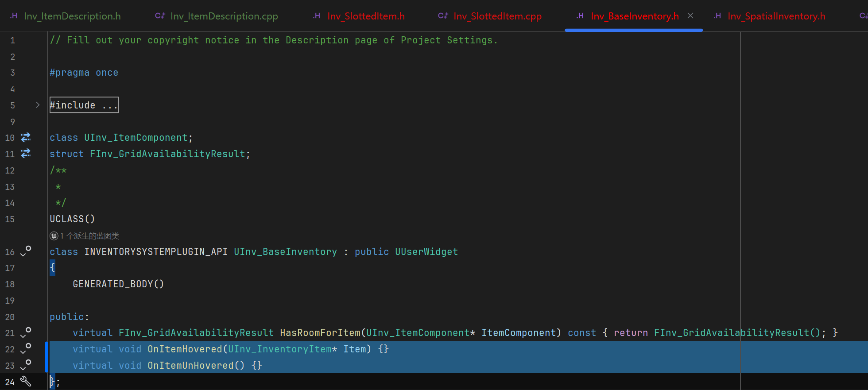This screenshot has width=868, height=390.
Task: Click the .H icon on Inv_SlottedItem.h tab
Action: click(317, 16)
